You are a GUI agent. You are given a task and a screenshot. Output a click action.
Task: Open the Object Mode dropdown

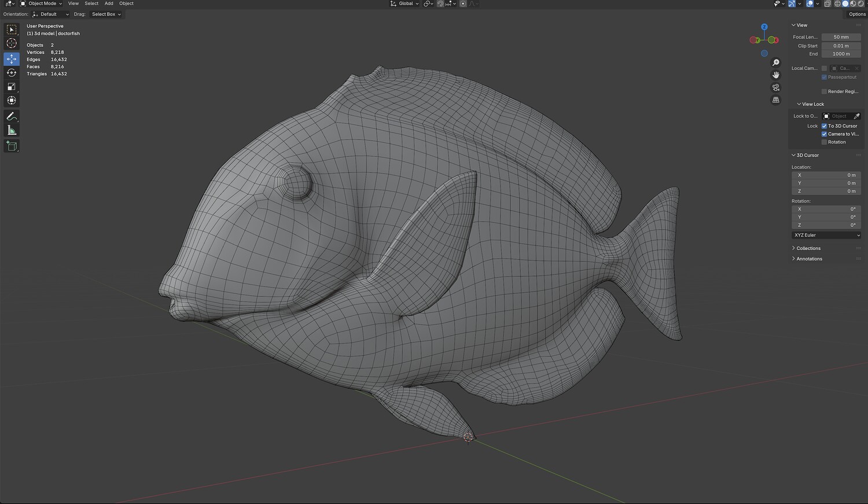(x=41, y=3)
